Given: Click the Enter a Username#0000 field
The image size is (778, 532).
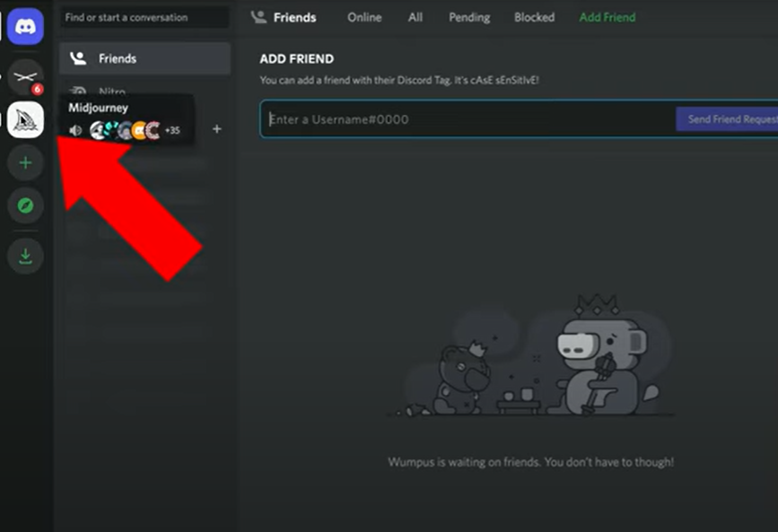Looking at the screenshot, I should [467, 119].
